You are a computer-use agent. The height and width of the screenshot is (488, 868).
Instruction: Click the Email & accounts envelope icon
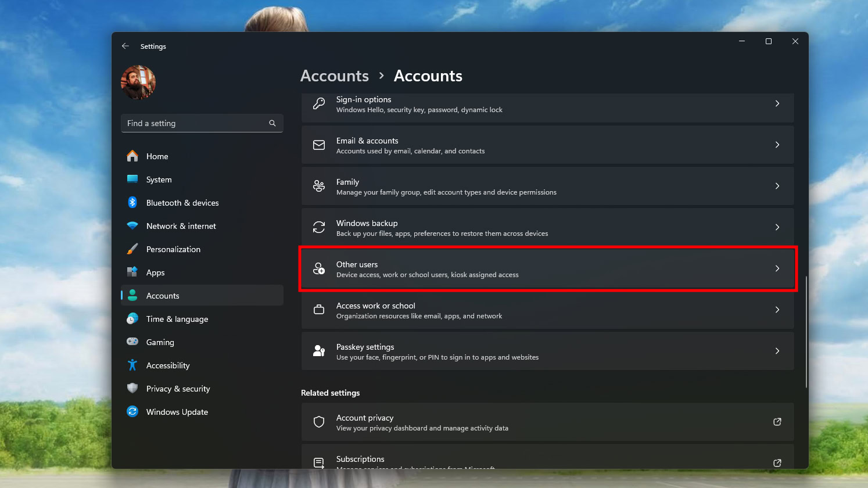click(x=319, y=145)
